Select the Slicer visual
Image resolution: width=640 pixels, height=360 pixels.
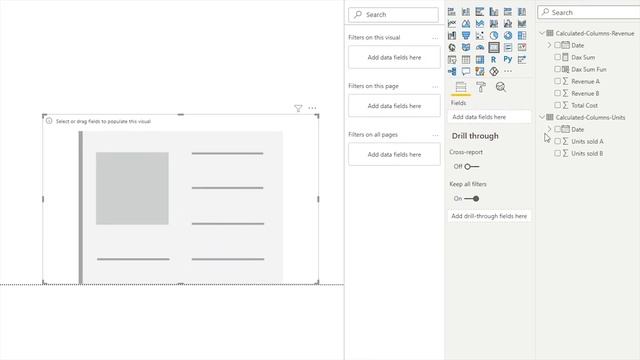tap(452, 60)
